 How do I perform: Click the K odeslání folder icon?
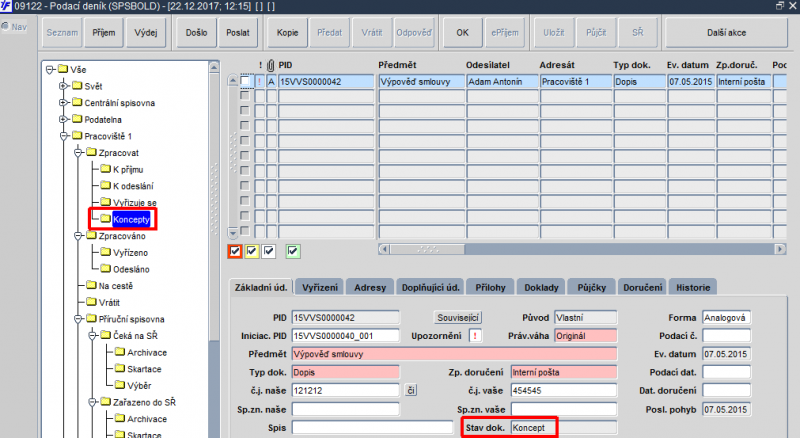(x=106, y=185)
